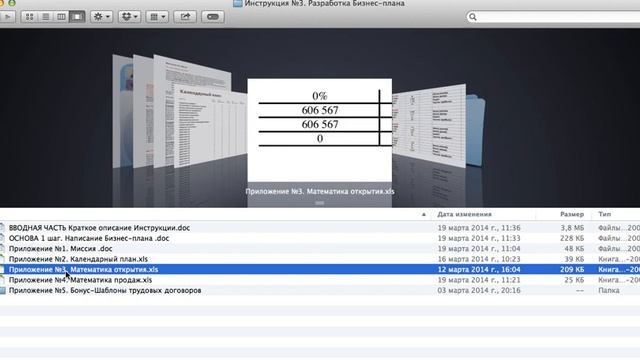This screenshot has height=360, width=640.
Task: Sort by Тип column header
Action: coord(604,214)
